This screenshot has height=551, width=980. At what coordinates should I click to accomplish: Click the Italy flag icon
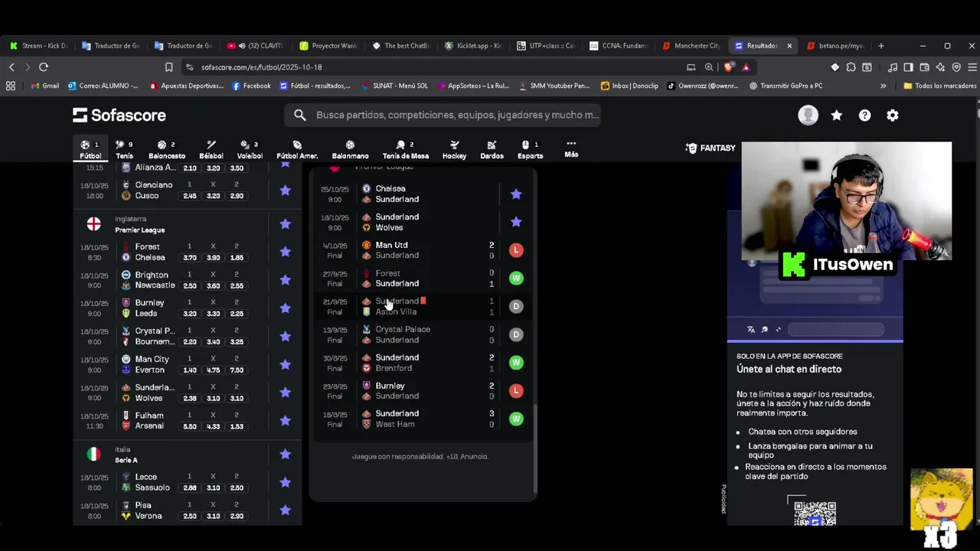[x=93, y=454]
